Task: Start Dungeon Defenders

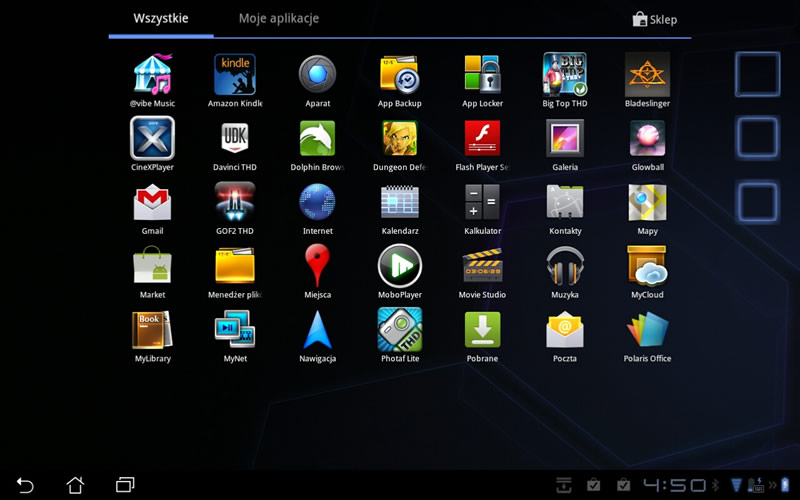Action: coord(399,138)
